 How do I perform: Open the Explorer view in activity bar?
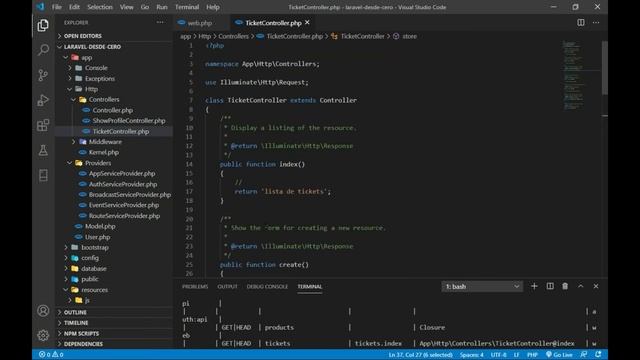(x=43, y=25)
